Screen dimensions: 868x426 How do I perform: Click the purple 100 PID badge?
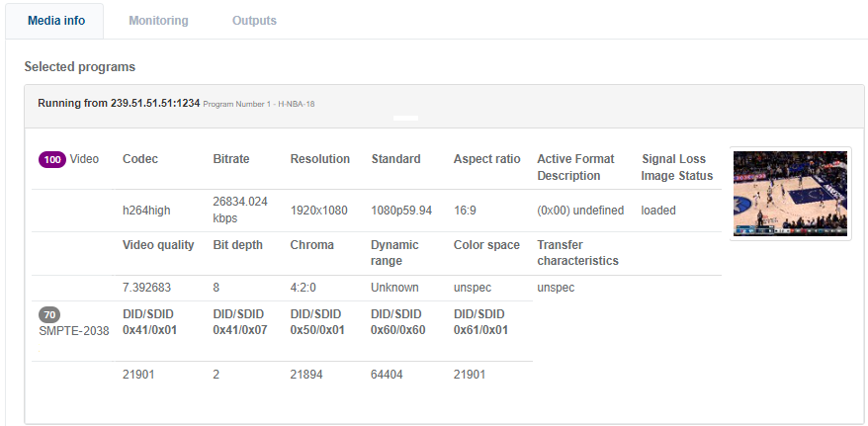pos(51,159)
